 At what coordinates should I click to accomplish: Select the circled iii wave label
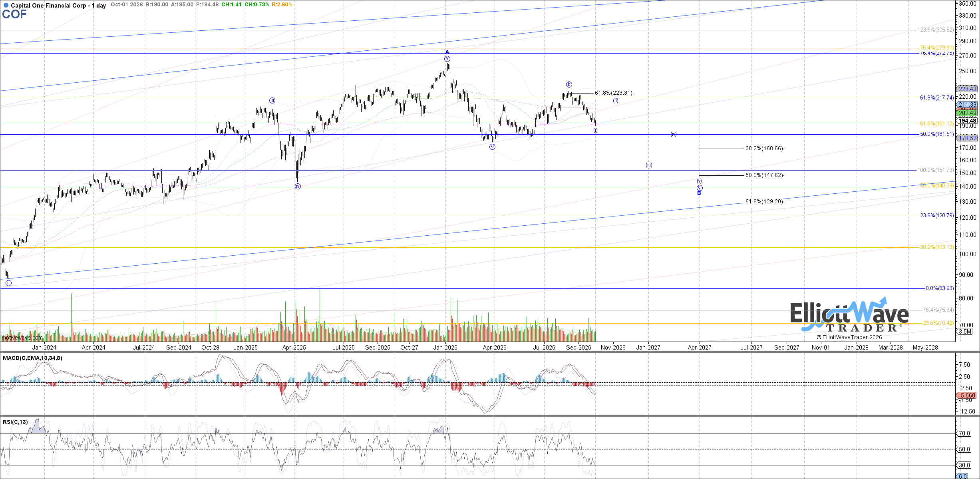point(272,101)
